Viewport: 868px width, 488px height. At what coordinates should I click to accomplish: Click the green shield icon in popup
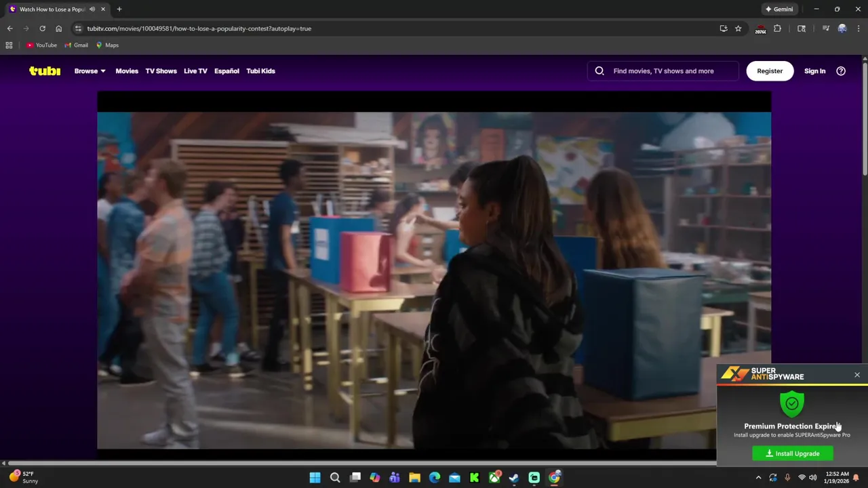click(x=792, y=403)
